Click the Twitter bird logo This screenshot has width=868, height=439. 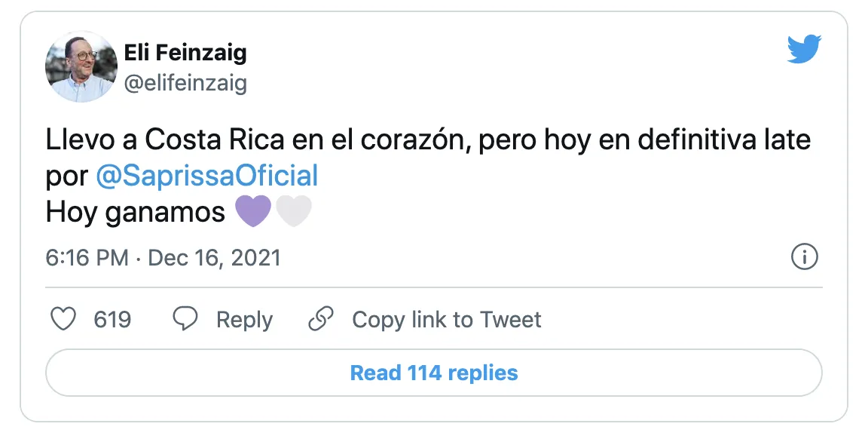point(804,51)
